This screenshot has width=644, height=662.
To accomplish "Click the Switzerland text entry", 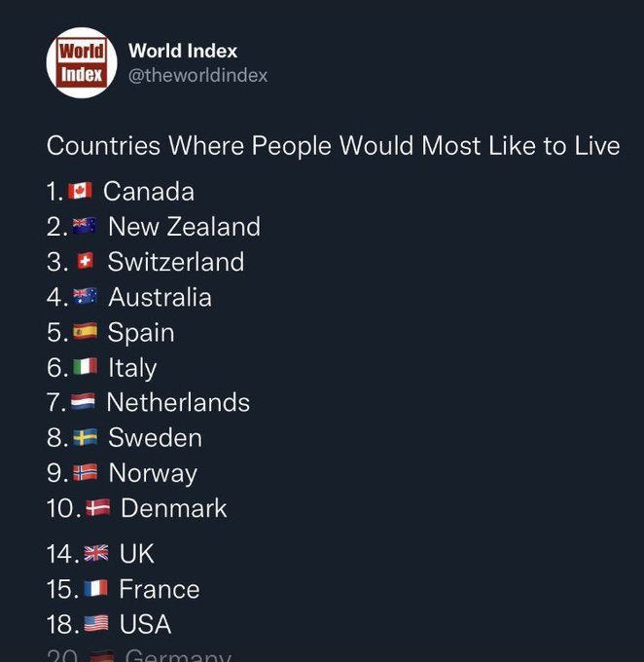I will (x=176, y=262).
